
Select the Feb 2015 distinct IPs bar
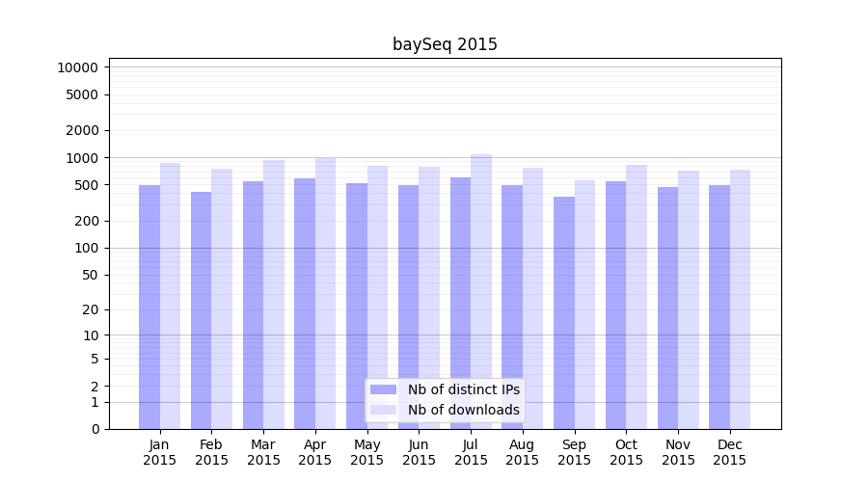202,310
